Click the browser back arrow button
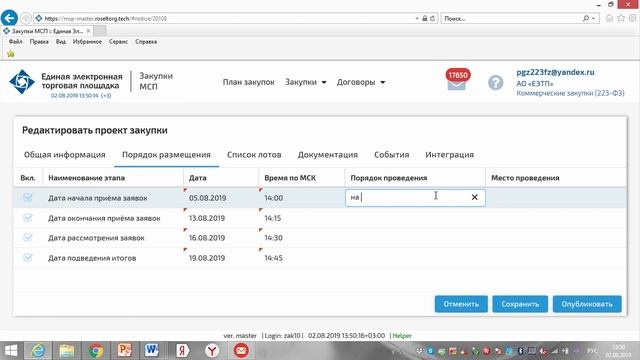The height and width of the screenshot is (360, 640). [x=9, y=18]
